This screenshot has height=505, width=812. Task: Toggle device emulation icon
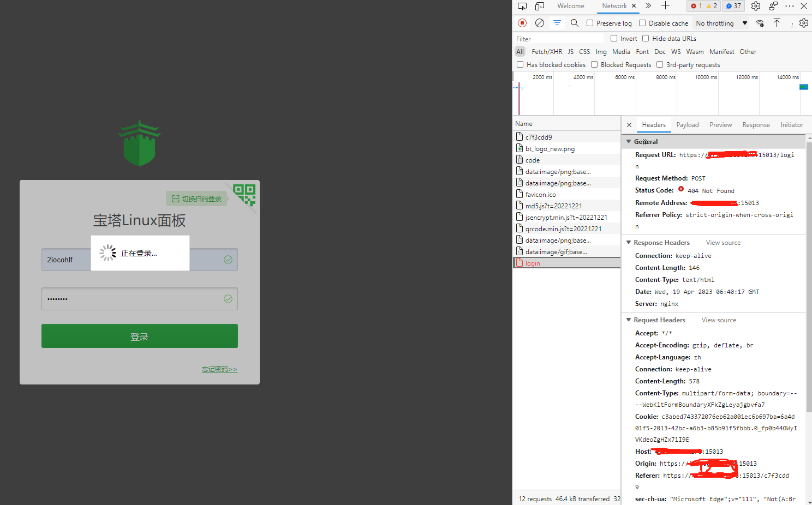coord(540,6)
